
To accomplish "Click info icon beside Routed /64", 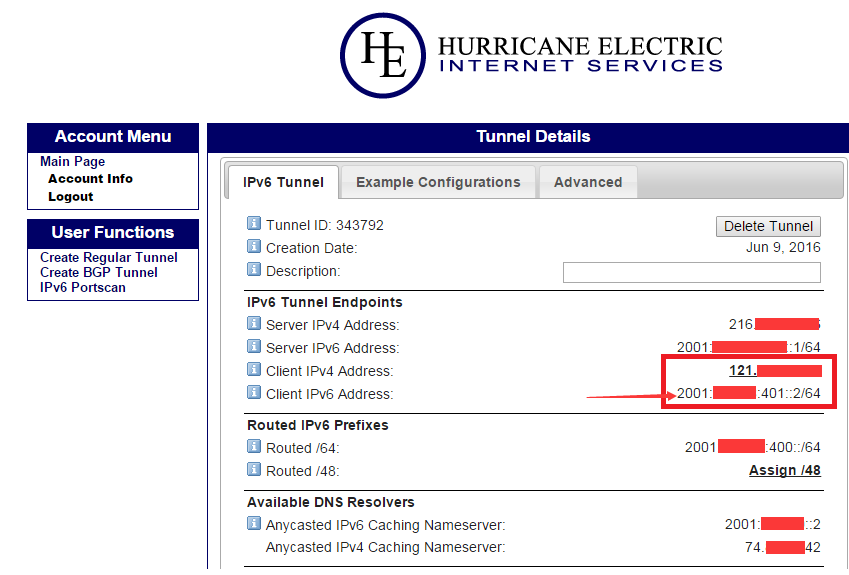I will click(x=254, y=448).
